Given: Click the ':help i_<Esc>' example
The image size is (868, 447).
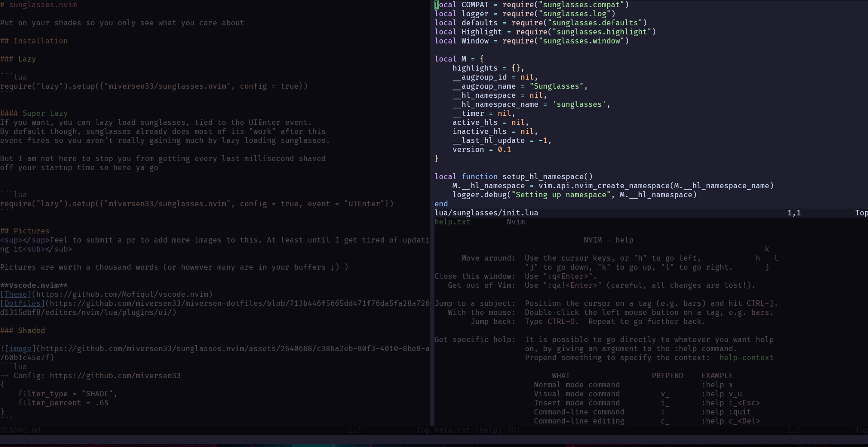Looking at the screenshot, I should (731, 403).
